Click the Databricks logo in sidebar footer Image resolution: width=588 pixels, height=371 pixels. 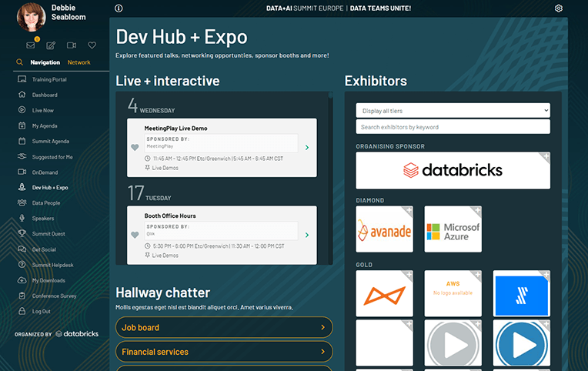point(80,334)
